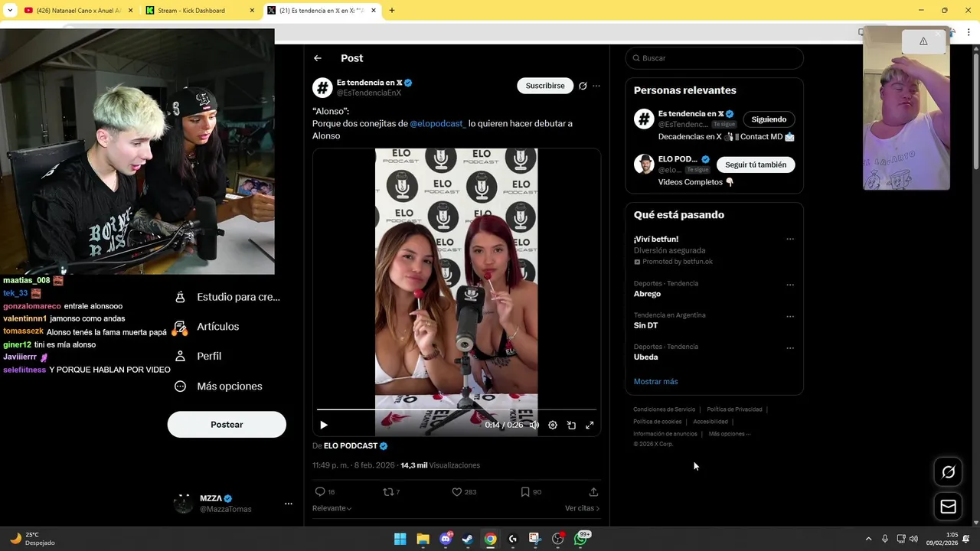Open Discord from taskbar
This screenshot has height=551, width=980.
tap(446, 539)
